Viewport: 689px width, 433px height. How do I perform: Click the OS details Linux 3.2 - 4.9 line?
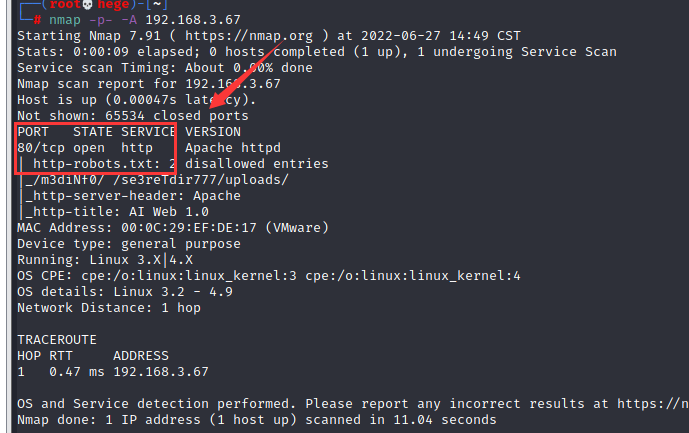coord(125,292)
